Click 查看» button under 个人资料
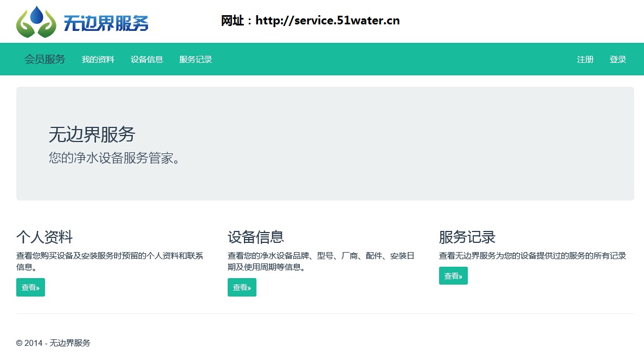This screenshot has width=644, height=354. tap(30, 287)
